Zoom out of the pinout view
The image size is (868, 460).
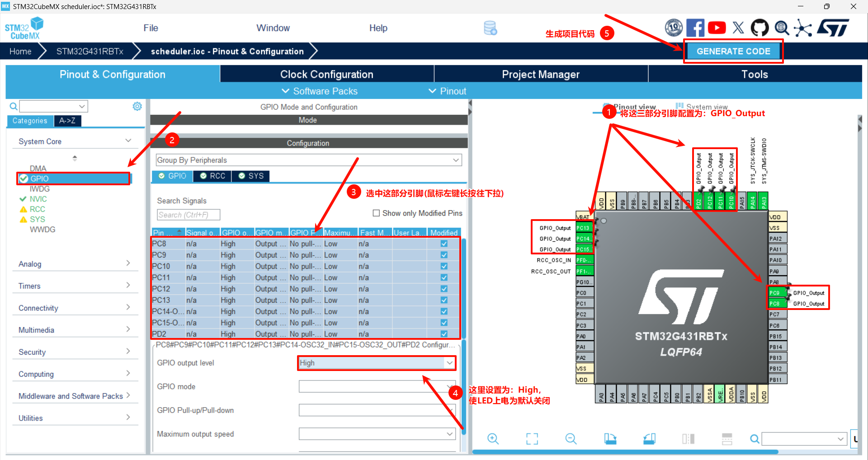click(571, 439)
